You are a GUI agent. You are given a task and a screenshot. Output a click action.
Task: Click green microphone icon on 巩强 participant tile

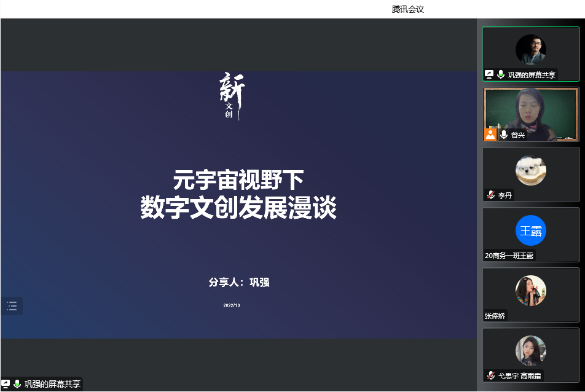501,74
